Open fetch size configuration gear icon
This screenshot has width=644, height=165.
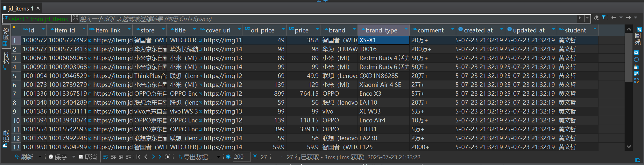click(x=228, y=157)
